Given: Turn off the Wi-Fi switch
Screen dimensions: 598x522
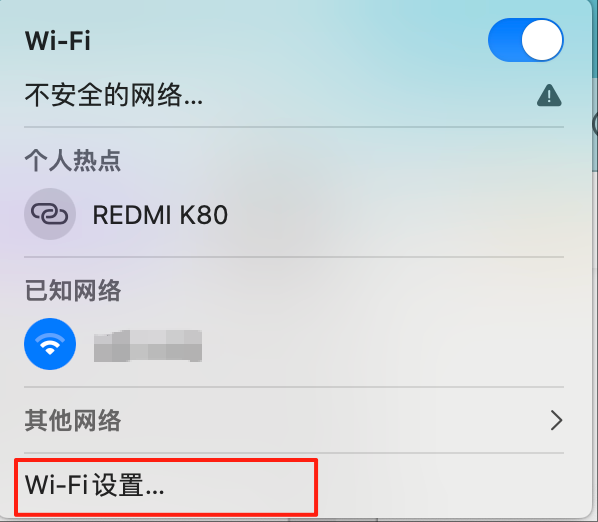Looking at the screenshot, I should [x=525, y=40].
